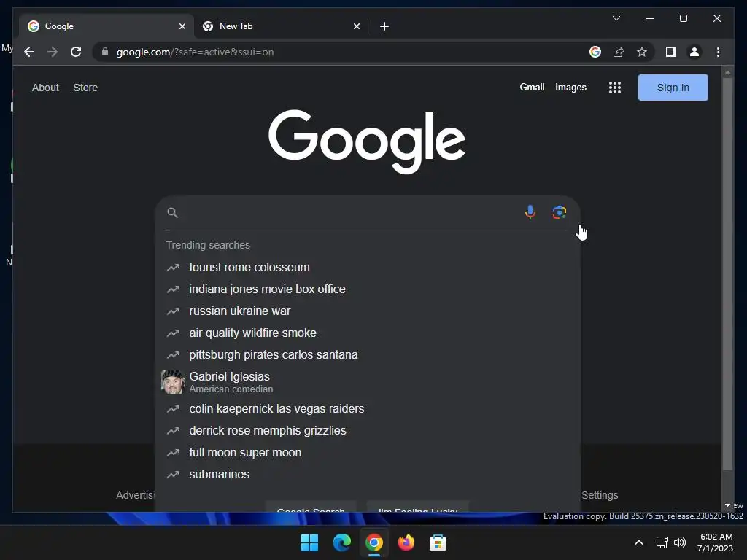Open the volume tray icon
Screen dimensions: 747x560
pos(680,542)
